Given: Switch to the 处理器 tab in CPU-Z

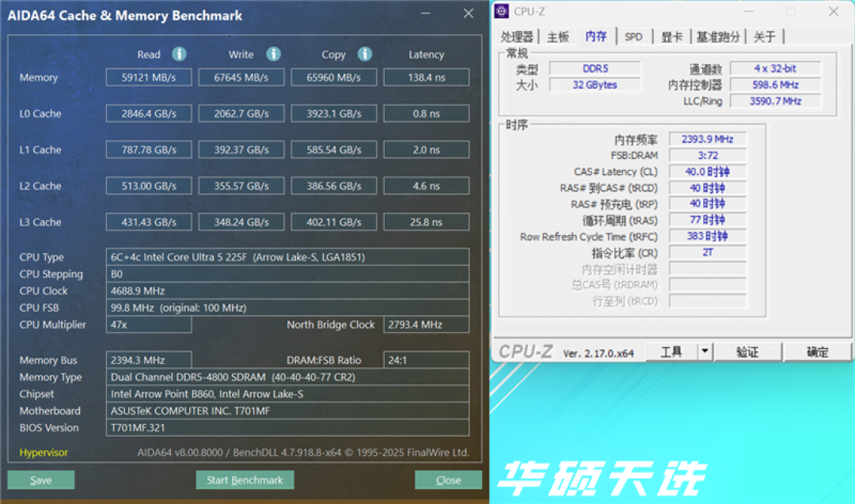Looking at the screenshot, I should point(516,36).
